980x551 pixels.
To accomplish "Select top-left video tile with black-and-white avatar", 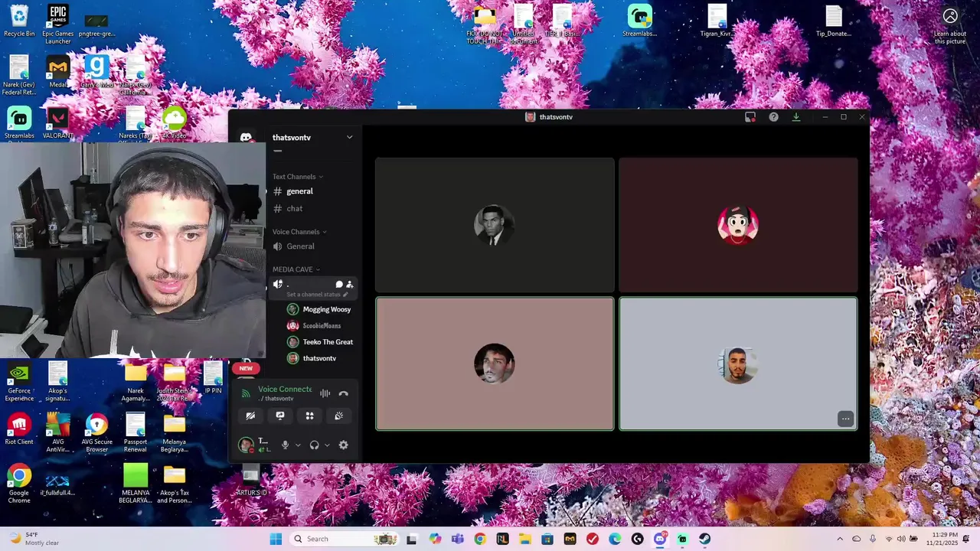I will (495, 225).
